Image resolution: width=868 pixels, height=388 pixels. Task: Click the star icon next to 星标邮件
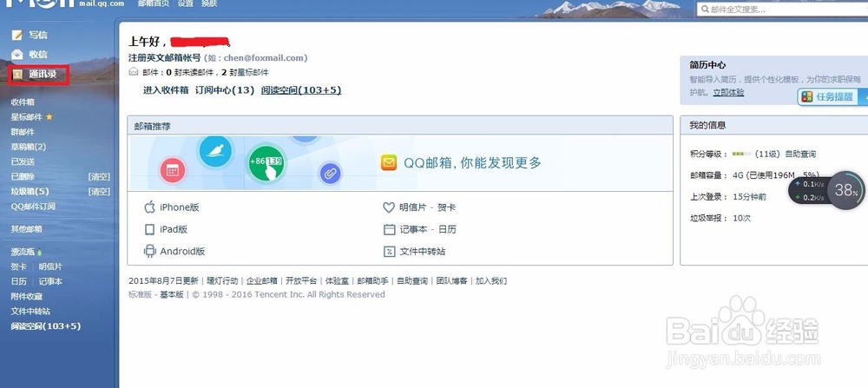[x=49, y=117]
